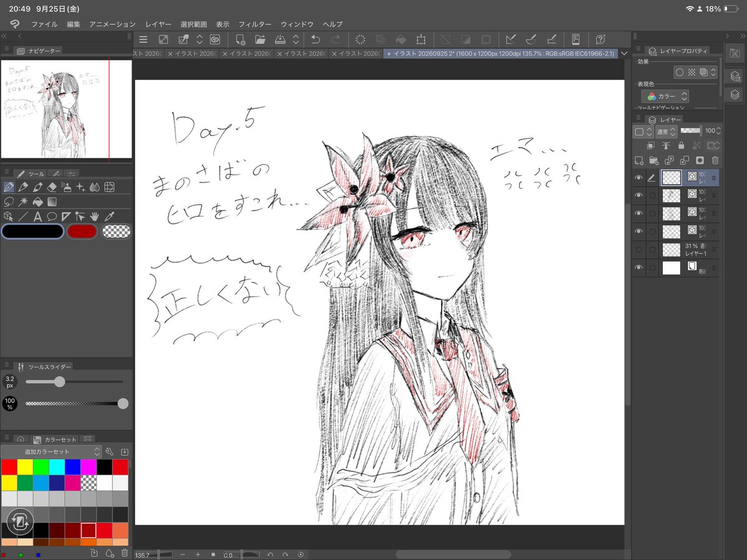Image resolution: width=747 pixels, height=560 pixels.
Task: Select the transparent checkered color swatch
Action: click(117, 232)
